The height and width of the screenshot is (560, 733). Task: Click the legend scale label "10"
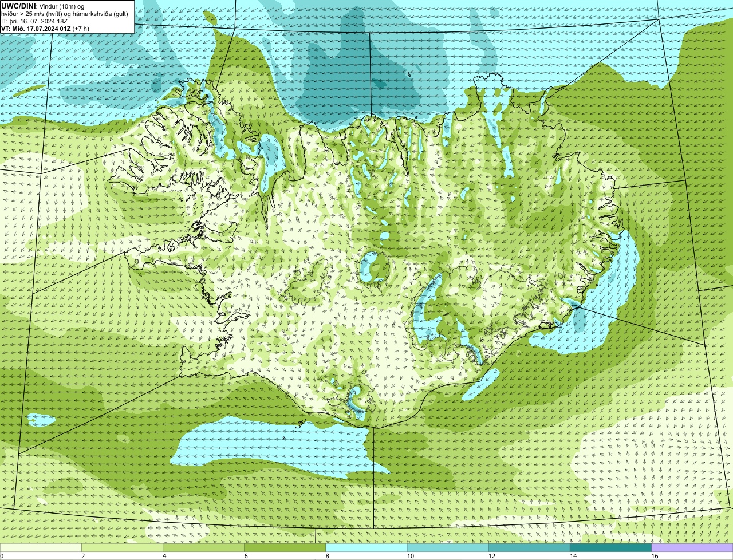click(410, 556)
